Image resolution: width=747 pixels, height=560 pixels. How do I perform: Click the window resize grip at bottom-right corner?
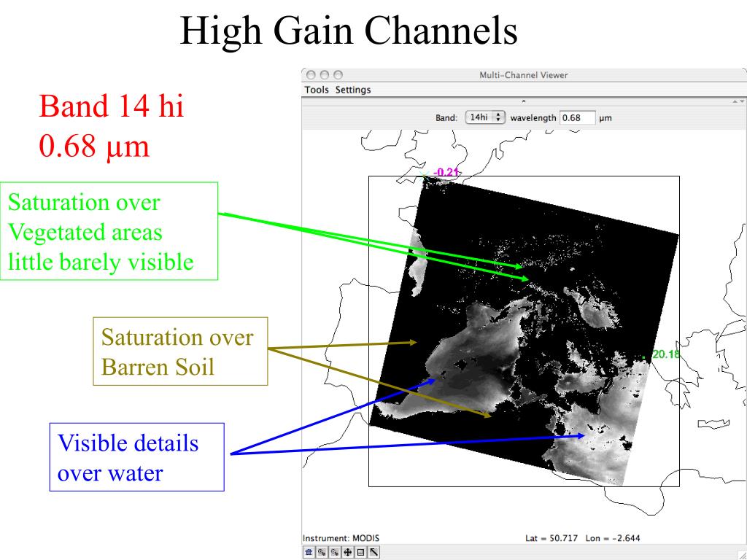(741, 554)
